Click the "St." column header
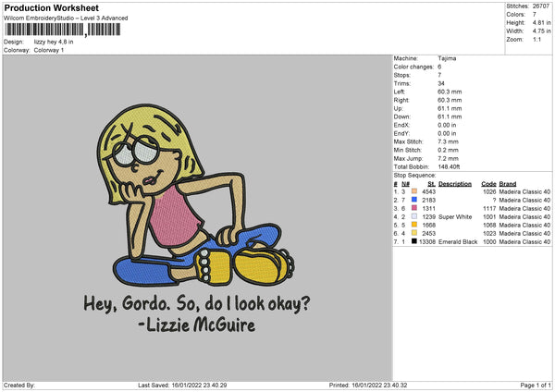Image resolution: width=555 pixels, height=392 pixels. [x=431, y=184]
